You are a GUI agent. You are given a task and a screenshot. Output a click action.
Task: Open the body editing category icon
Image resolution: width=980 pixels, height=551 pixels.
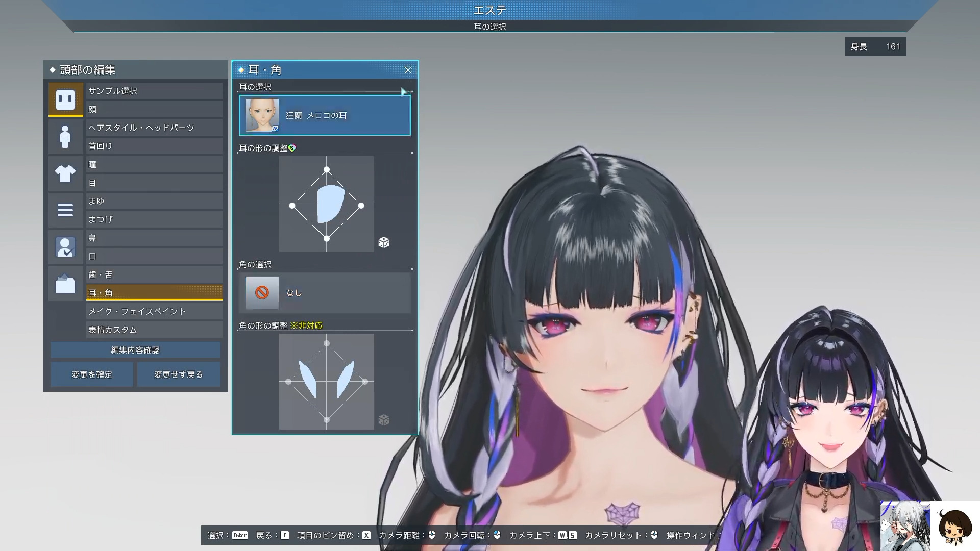point(65,137)
